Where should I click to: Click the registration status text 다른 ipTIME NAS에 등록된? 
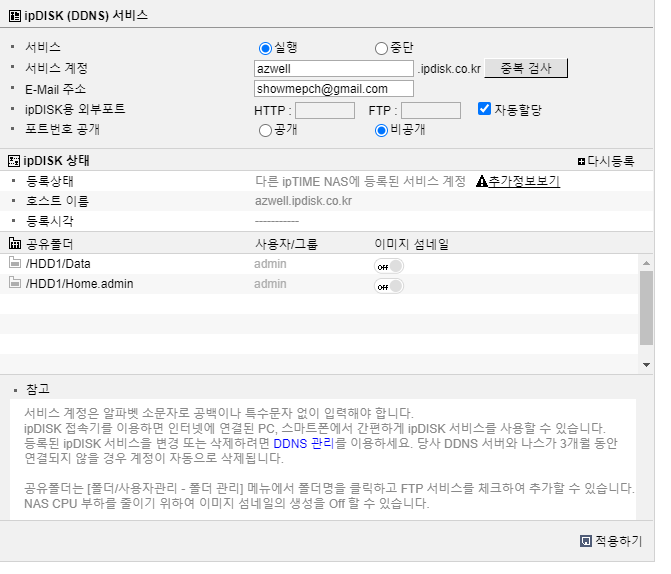[327, 181]
